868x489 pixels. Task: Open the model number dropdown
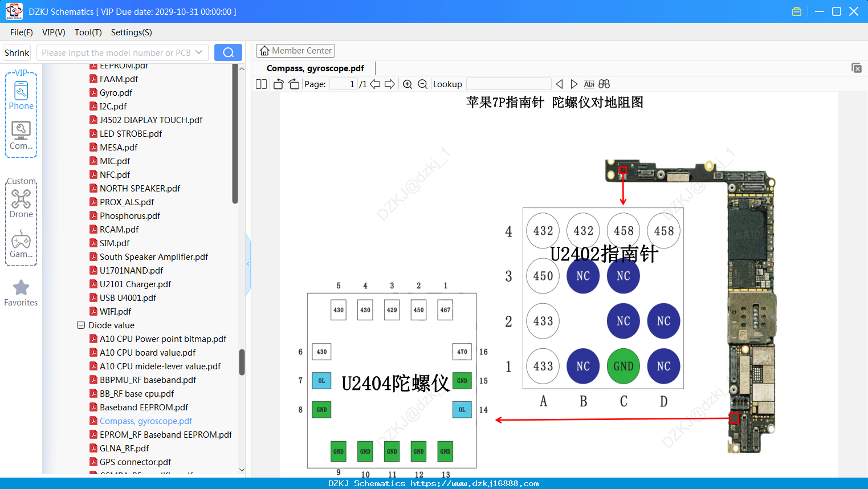(x=199, y=52)
